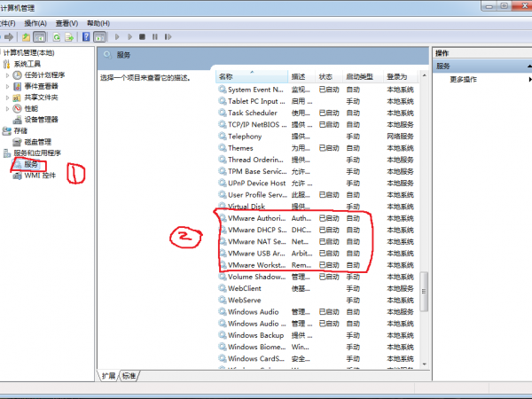Click the Up one level folder icon
This screenshot has height=399, width=532.
tap(26, 37)
